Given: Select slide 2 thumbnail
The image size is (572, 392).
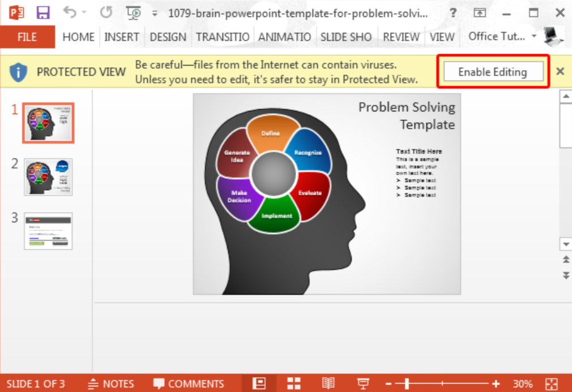Looking at the screenshot, I should (x=48, y=177).
